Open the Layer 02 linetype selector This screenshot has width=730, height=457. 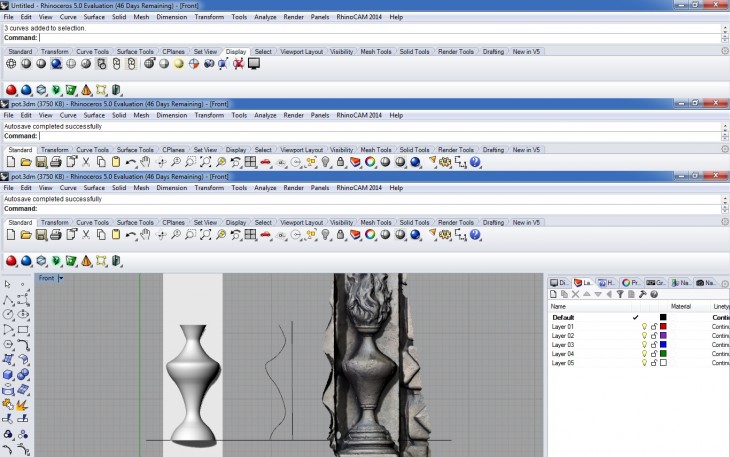click(x=720, y=335)
